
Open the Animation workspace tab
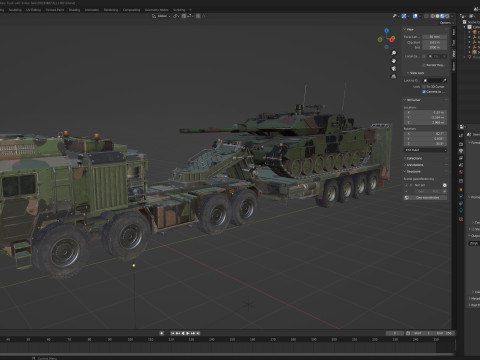pos(92,10)
